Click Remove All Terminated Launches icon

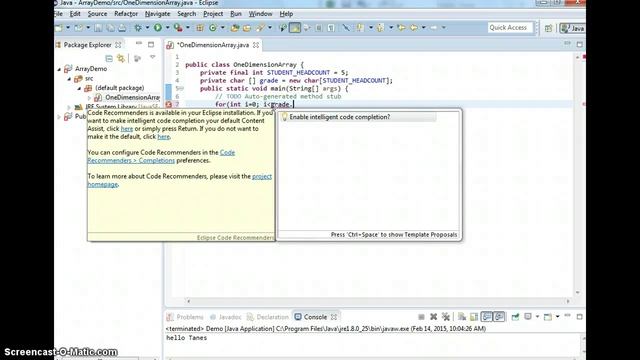446,317
